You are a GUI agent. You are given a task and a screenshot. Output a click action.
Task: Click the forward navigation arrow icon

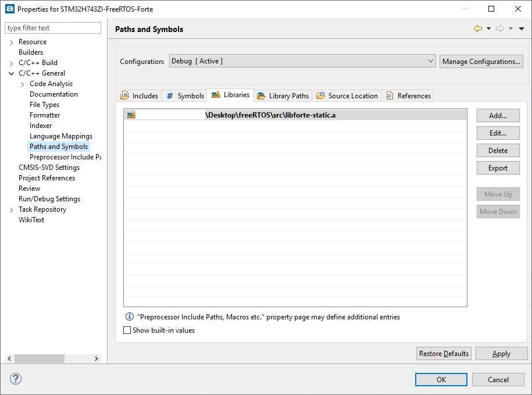tap(500, 29)
